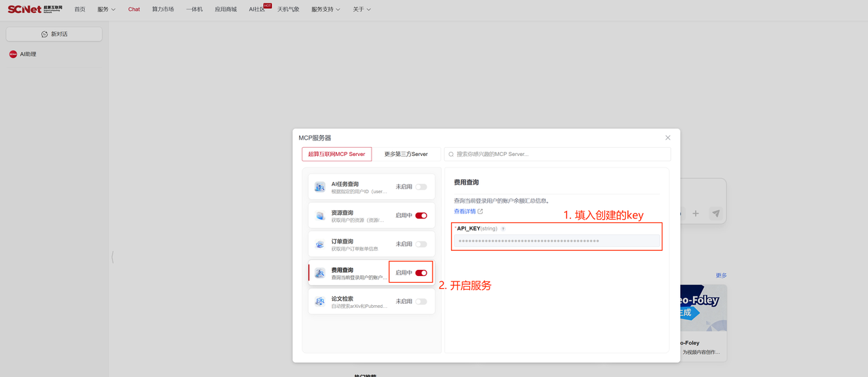Close the MCP服务器 dialog
Image resolution: width=868 pixels, height=377 pixels.
pyautogui.click(x=667, y=138)
